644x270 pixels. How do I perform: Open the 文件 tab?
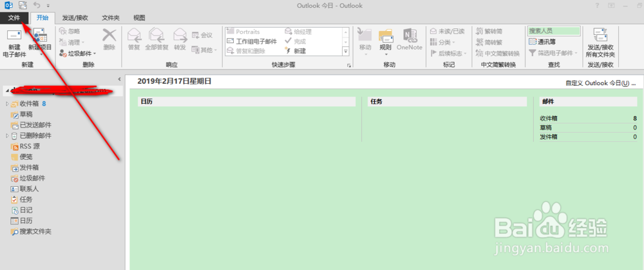(15, 17)
